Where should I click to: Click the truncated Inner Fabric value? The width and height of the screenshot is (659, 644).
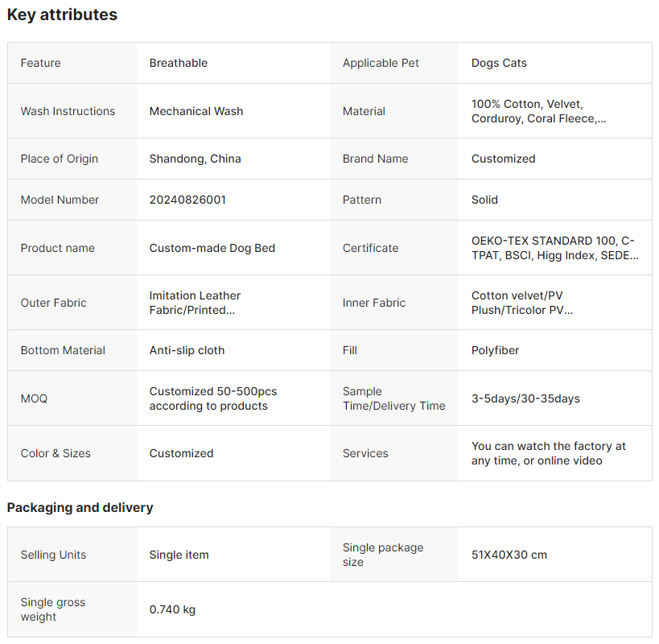point(522,303)
